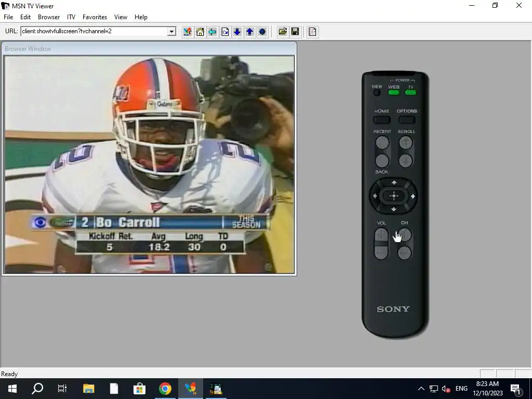Viewport: 532px width, 399px height.
Task: Lower volume with VOL down button
Action: tap(381, 253)
